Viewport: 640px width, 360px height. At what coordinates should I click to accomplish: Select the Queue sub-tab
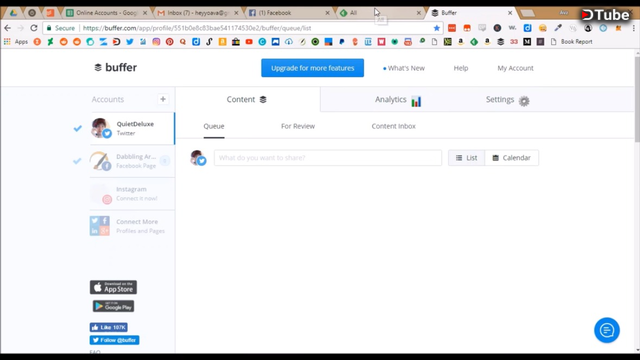pos(214,126)
